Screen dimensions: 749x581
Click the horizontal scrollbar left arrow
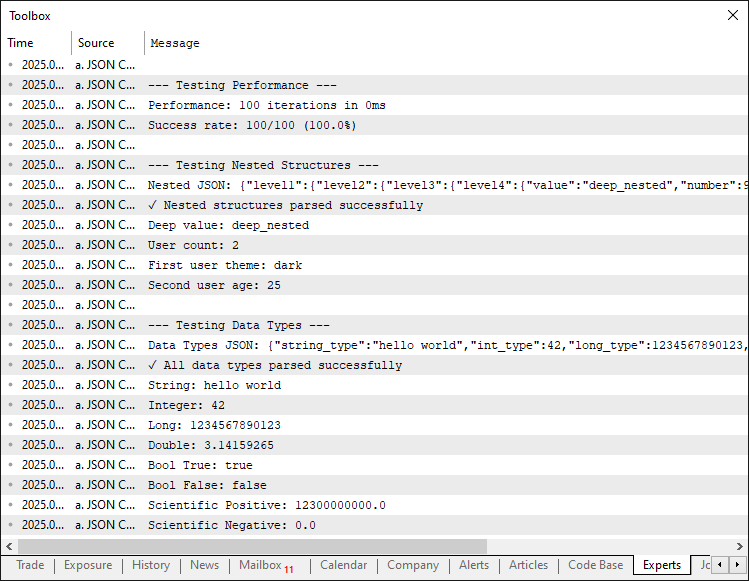(x=9, y=546)
